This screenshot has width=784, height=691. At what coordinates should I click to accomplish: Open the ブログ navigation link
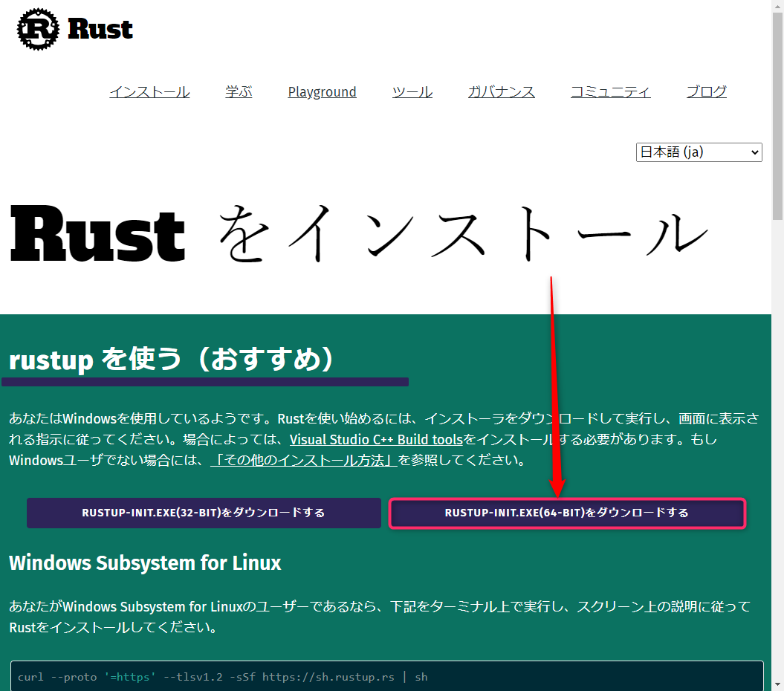point(706,92)
